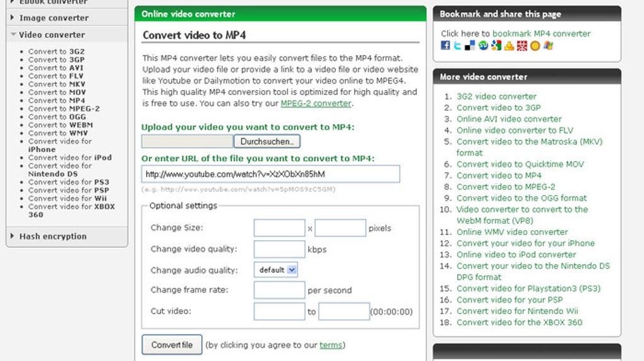Open the terms link
Image resolution: width=644 pixels, height=361 pixels.
[x=331, y=345]
